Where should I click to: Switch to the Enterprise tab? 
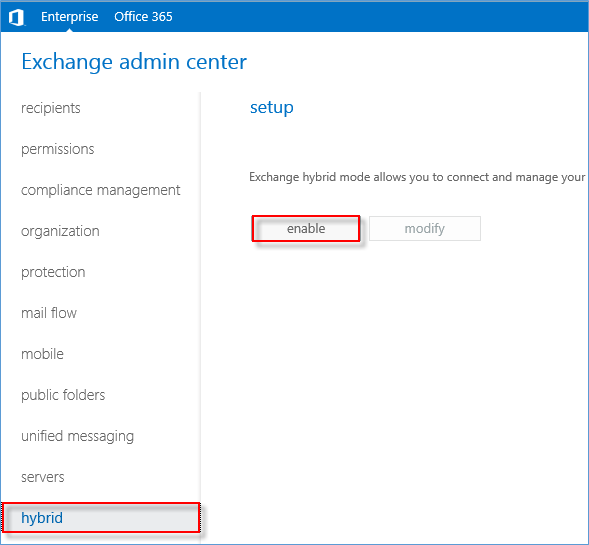pos(69,17)
